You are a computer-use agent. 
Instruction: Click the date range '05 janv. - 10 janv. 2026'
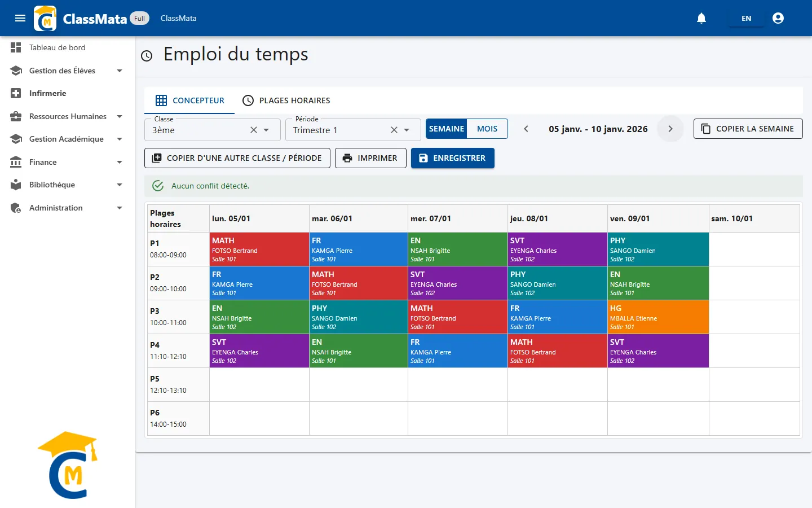click(598, 129)
